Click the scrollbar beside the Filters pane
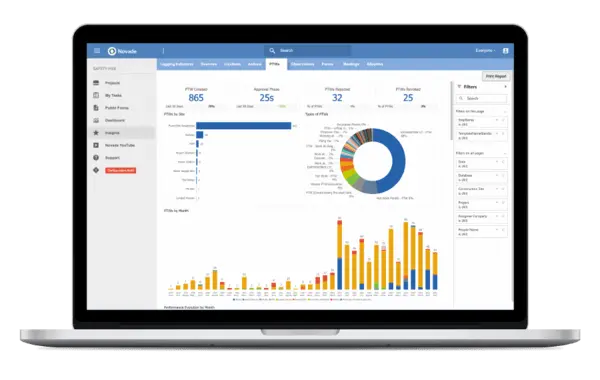Image resolution: width=600 pixels, height=380 pixels. pos(452,111)
